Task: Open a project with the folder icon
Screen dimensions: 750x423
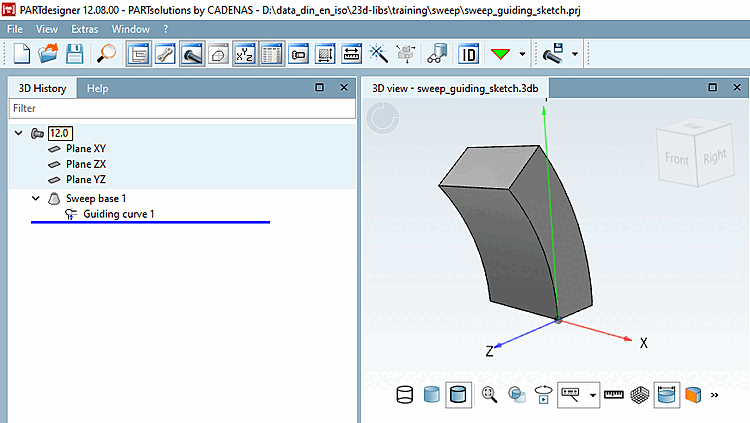Action: 48,54
